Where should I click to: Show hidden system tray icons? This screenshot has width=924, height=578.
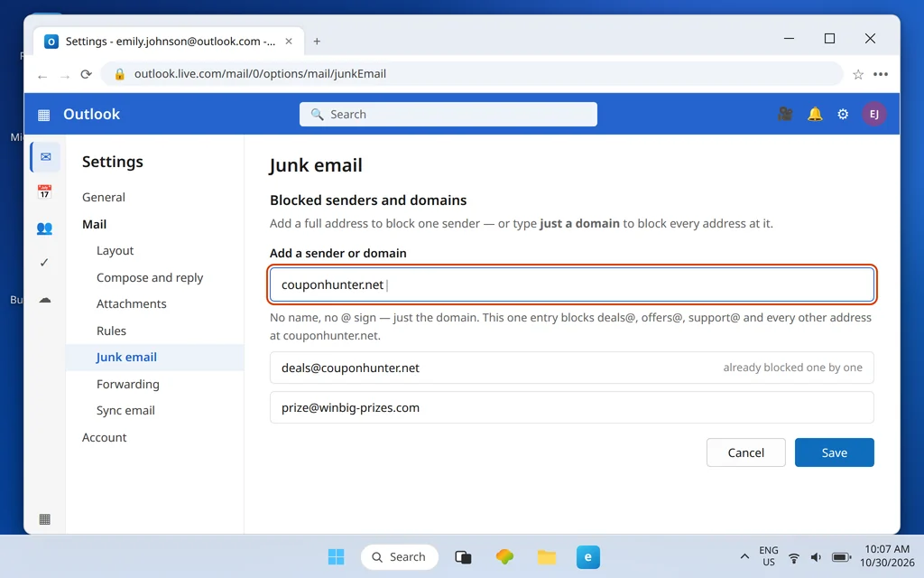tap(744, 556)
